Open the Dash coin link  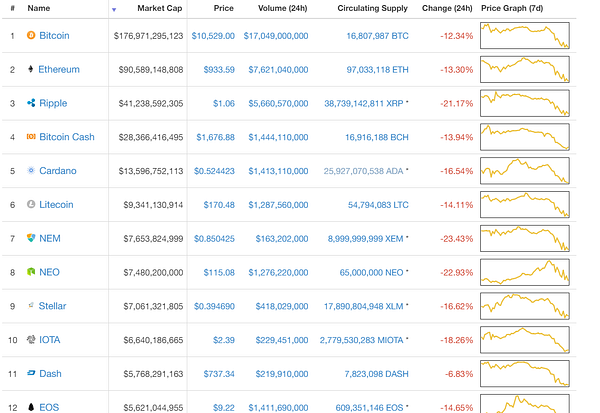coord(50,374)
